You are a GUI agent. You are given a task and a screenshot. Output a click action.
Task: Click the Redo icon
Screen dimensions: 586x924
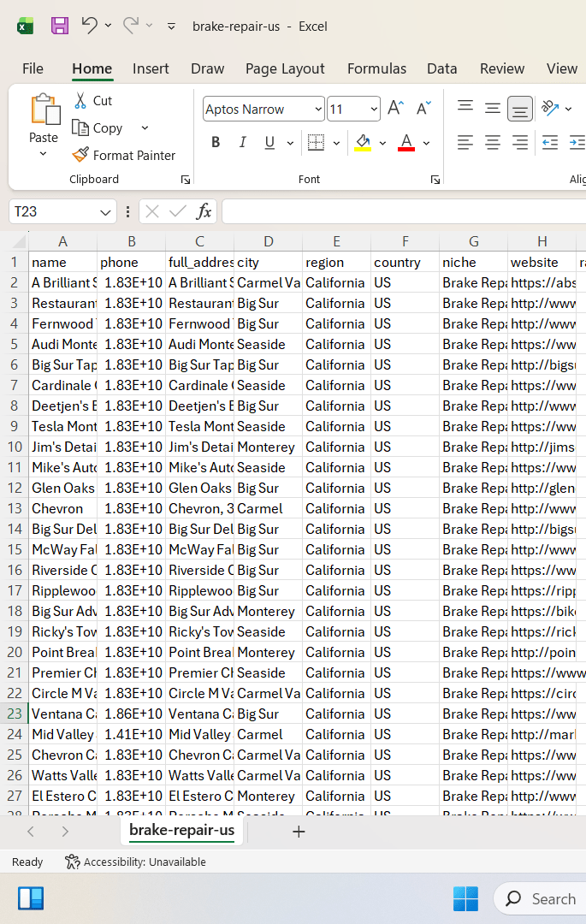pos(131,26)
